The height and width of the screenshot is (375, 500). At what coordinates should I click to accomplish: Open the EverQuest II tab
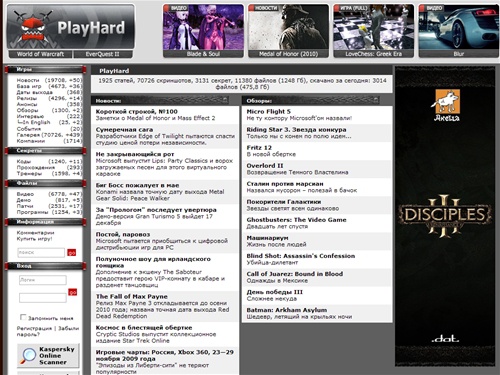click(102, 54)
